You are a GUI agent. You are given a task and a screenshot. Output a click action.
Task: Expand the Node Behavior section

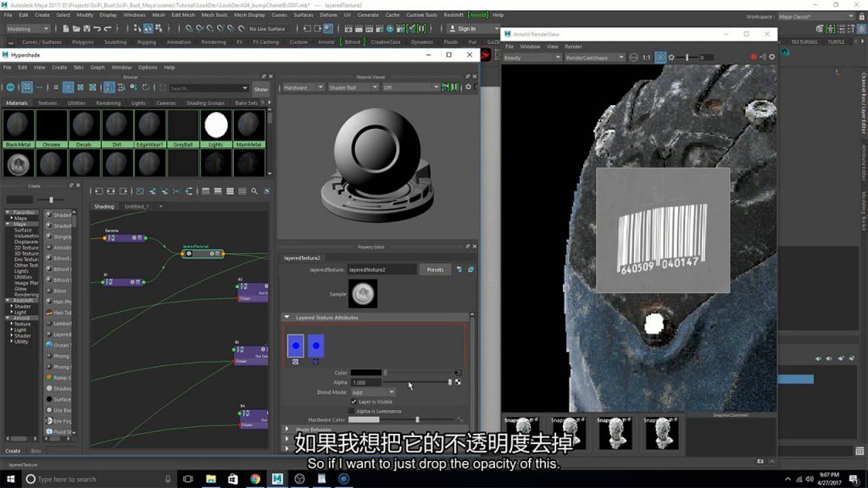pyautogui.click(x=287, y=430)
